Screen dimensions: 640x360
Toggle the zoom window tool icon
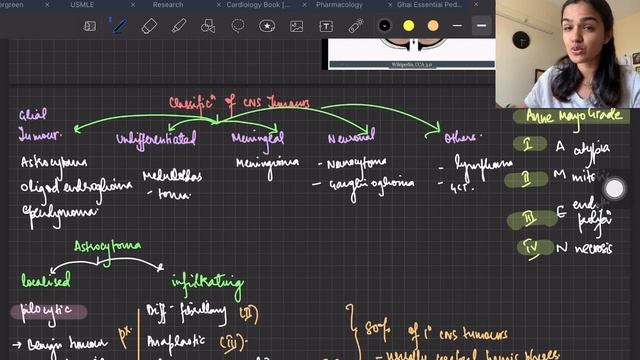point(89,26)
